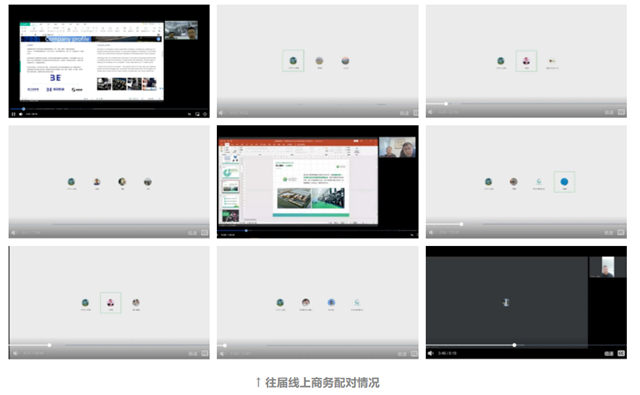Mute the middle-right video's speaker icon
This screenshot has height=395, width=640.
tap(431, 232)
